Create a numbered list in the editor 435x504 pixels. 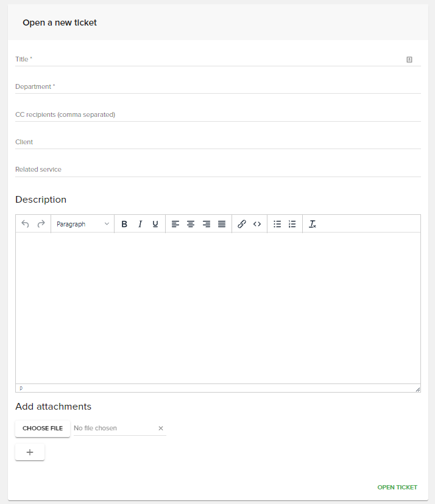pos(292,223)
